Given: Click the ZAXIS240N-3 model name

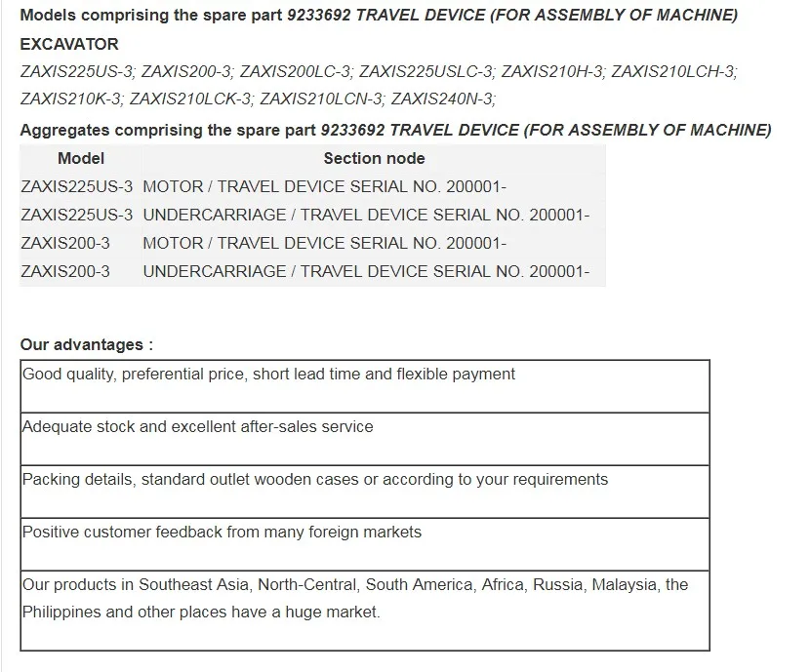Looking at the screenshot, I should tap(442, 99).
